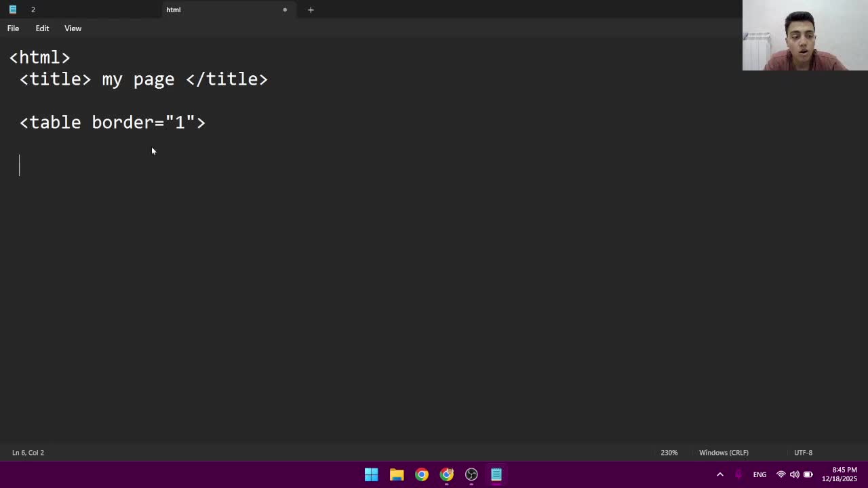Close the unsaved html tab
868x488 pixels.
(285, 9)
